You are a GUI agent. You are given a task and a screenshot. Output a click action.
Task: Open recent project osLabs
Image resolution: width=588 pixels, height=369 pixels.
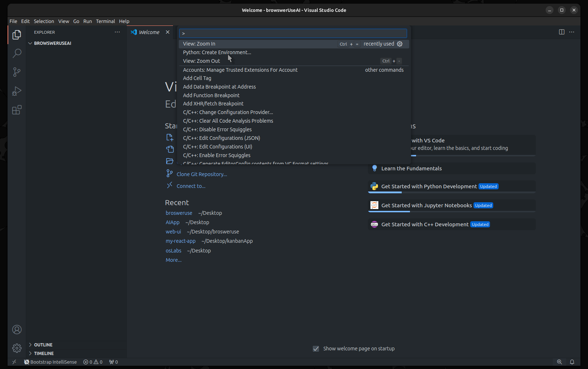click(173, 251)
